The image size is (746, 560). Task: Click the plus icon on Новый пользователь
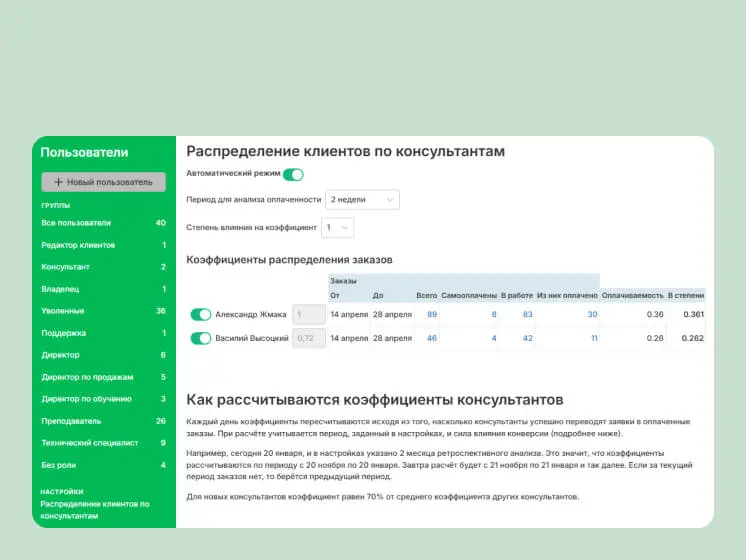point(58,182)
